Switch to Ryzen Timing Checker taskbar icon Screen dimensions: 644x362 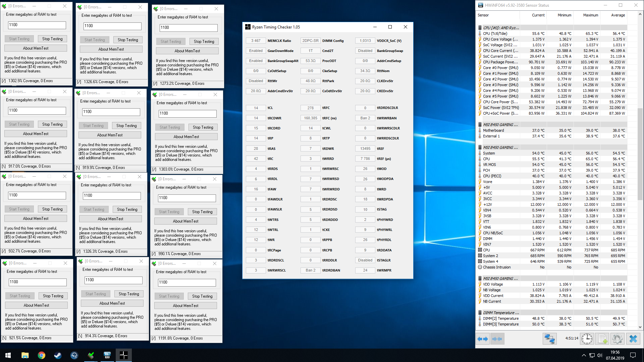coord(123,355)
